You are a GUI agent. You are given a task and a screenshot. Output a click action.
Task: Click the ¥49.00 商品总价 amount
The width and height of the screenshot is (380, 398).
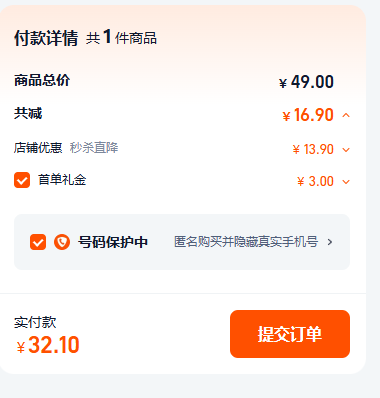[306, 82]
